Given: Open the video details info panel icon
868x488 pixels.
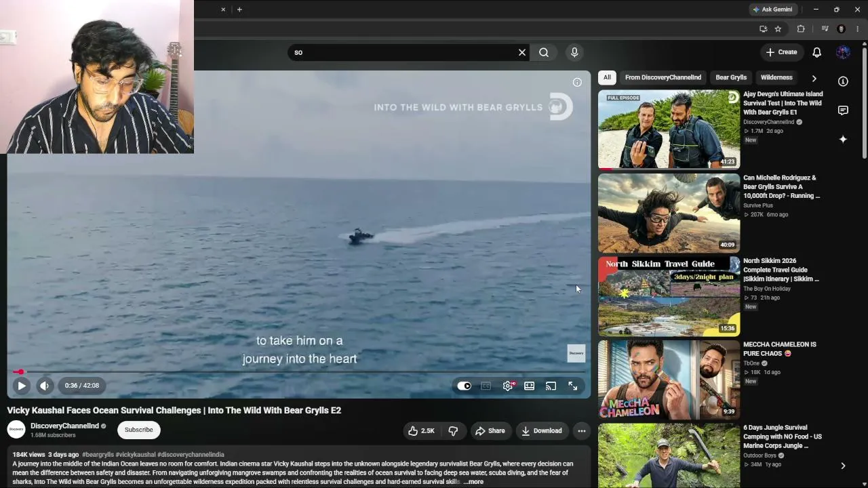Looking at the screenshot, I should tap(843, 81).
